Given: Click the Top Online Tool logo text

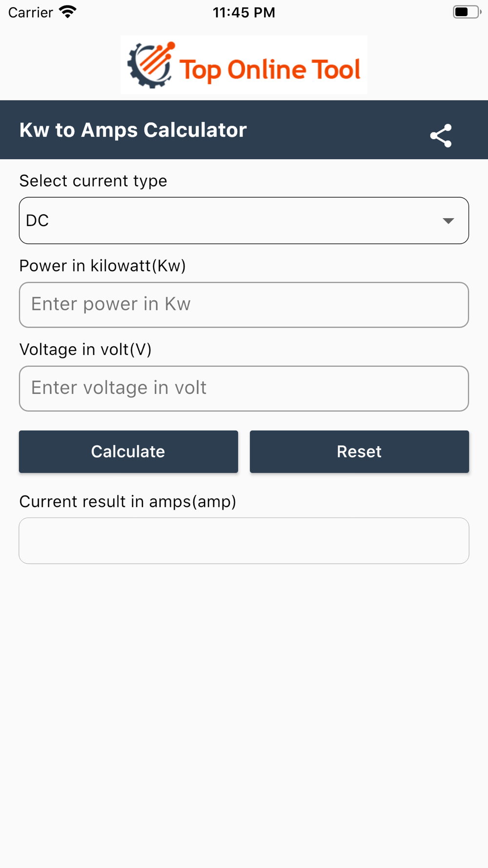Looking at the screenshot, I should 270,69.
